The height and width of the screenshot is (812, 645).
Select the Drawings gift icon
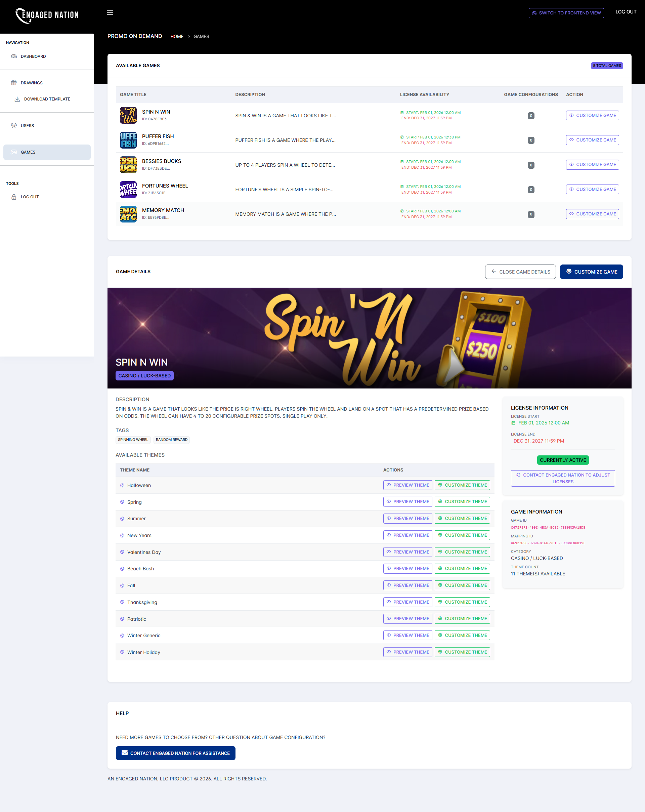point(13,82)
